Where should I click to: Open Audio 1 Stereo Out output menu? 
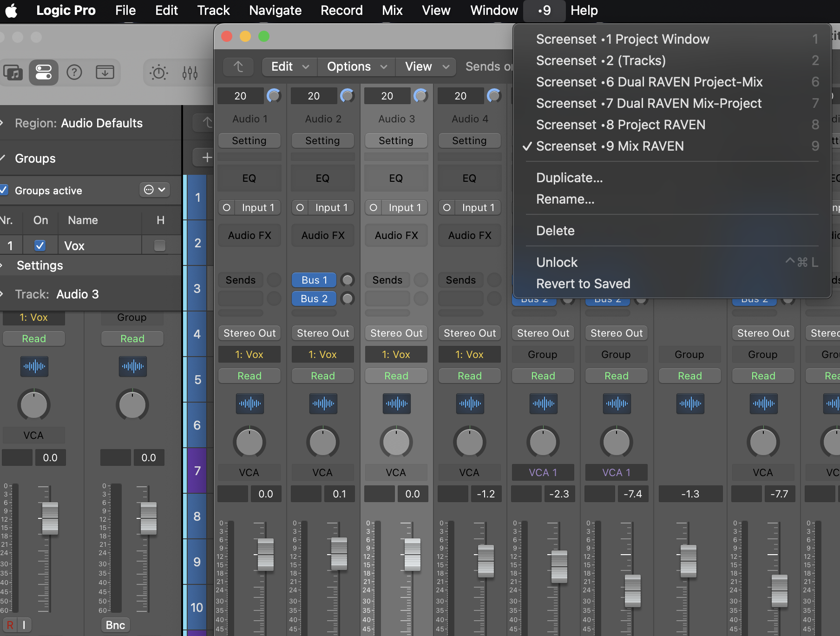[x=249, y=333]
